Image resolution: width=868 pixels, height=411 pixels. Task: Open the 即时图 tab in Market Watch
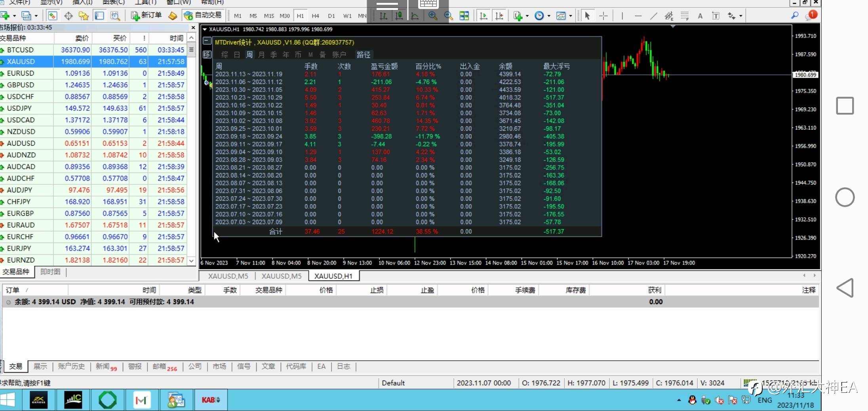tap(50, 272)
